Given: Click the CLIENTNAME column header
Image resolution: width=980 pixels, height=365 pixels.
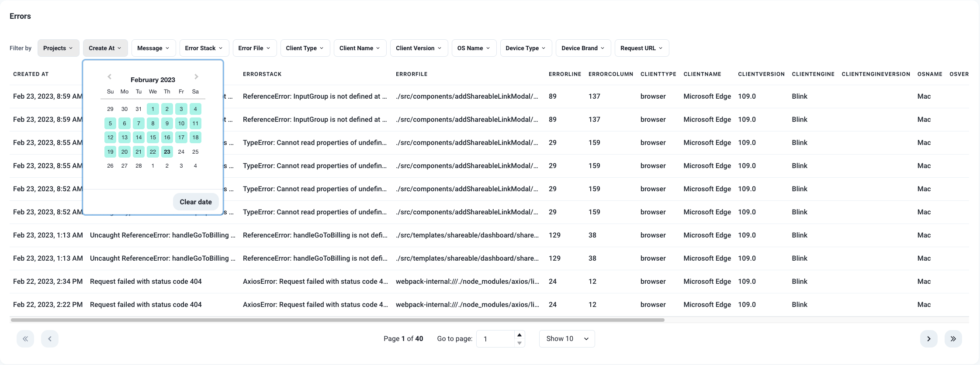Looking at the screenshot, I should tap(702, 74).
